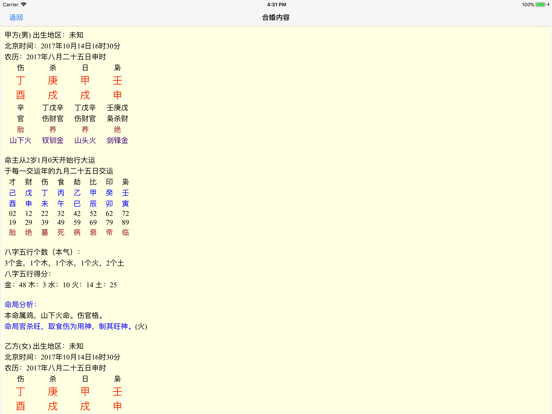Image resolution: width=552 pixels, height=414 pixels.
Task: Select 农历 line under 乙方(女)
Action: click(55, 368)
